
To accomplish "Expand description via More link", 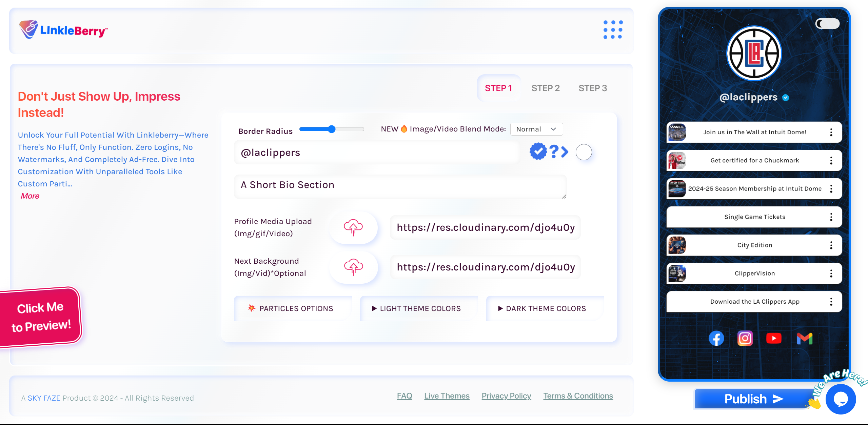I will pyautogui.click(x=30, y=196).
